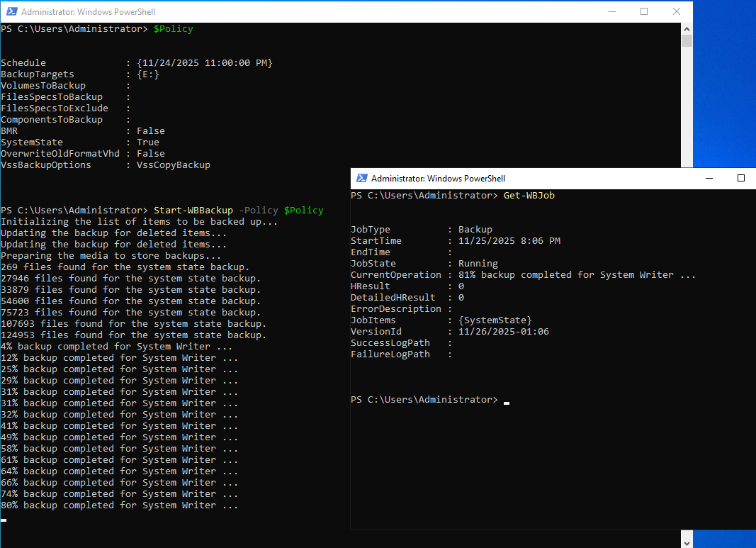Screen dimensions: 756x548
Task: Click '66% backup completed' line
Action: (x=119, y=482)
